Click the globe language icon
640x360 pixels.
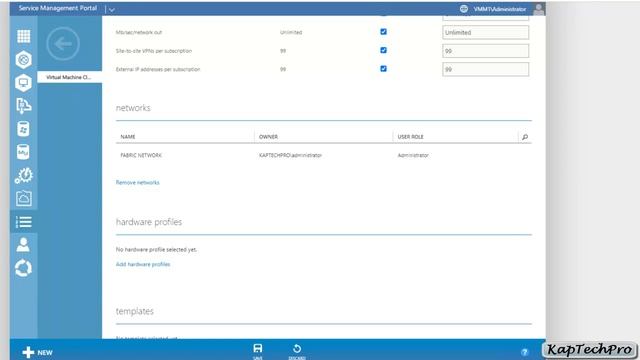[464, 9]
